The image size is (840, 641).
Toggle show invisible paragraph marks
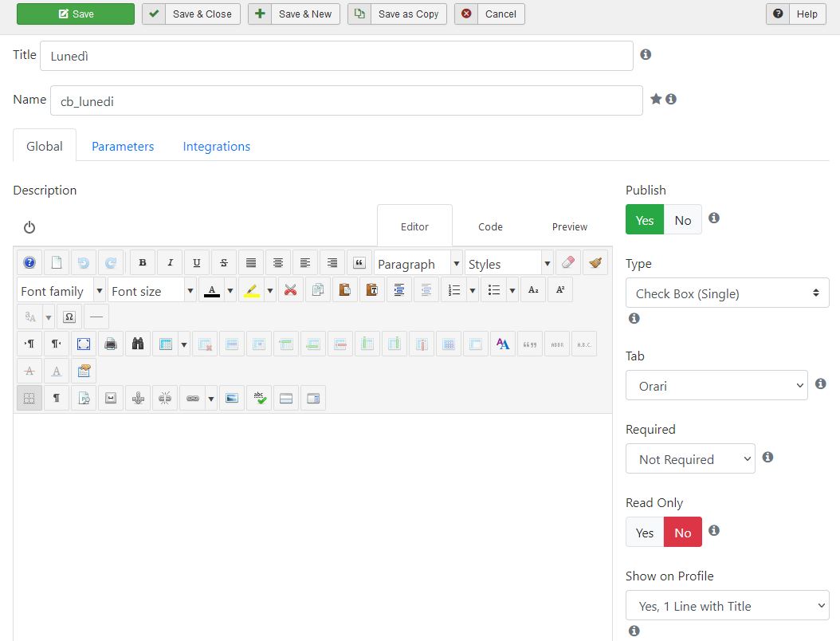tap(57, 398)
